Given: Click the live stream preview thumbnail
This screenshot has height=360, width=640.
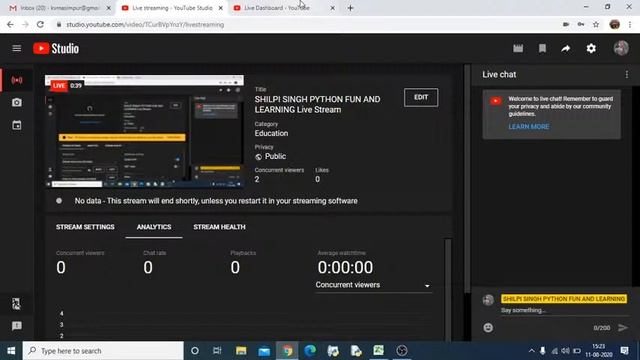Looking at the screenshot, I should tap(144, 131).
